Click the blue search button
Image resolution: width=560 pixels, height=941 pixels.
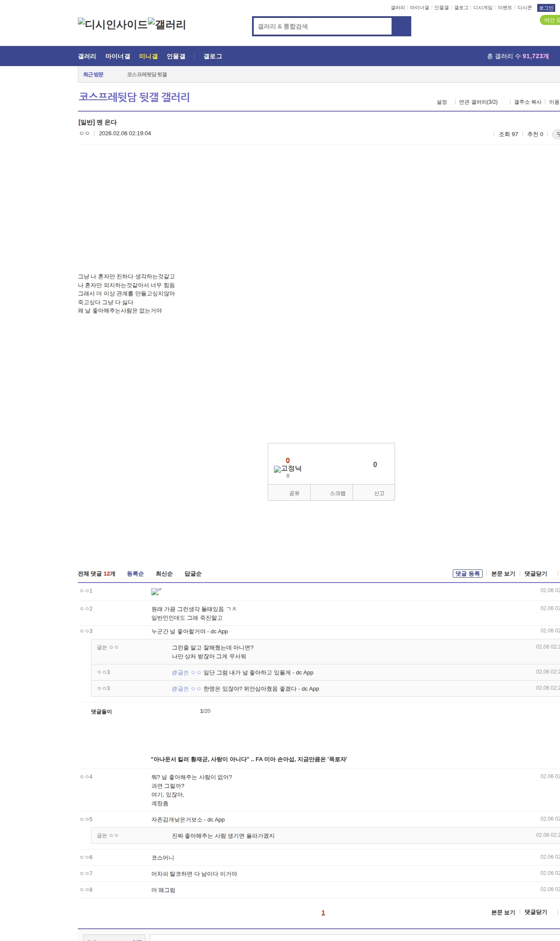click(x=401, y=26)
